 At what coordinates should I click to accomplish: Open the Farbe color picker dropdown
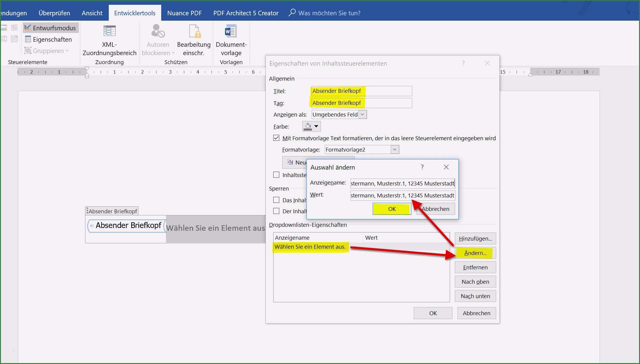coord(316,126)
